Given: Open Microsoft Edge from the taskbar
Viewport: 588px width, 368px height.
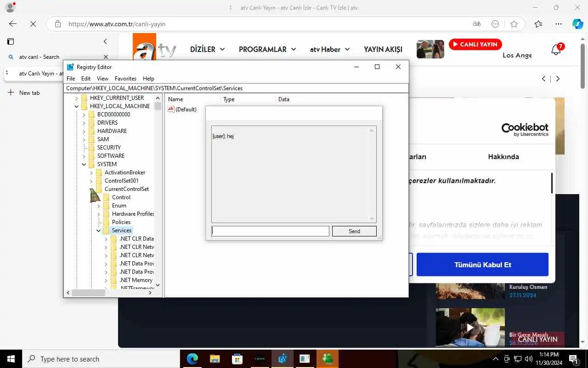Looking at the screenshot, I should pyautogui.click(x=192, y=359).
